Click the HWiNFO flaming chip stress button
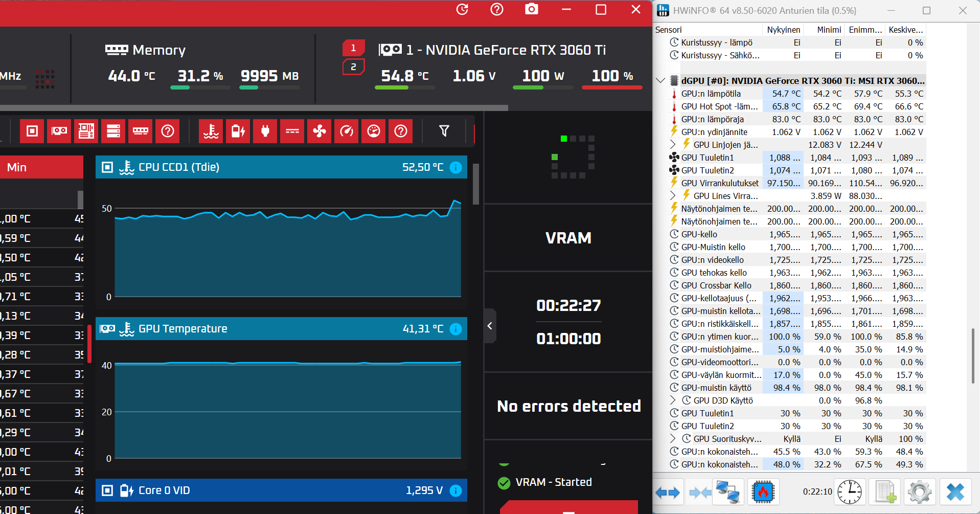Screen dimensions: 980x514 (x=763, y=493)
